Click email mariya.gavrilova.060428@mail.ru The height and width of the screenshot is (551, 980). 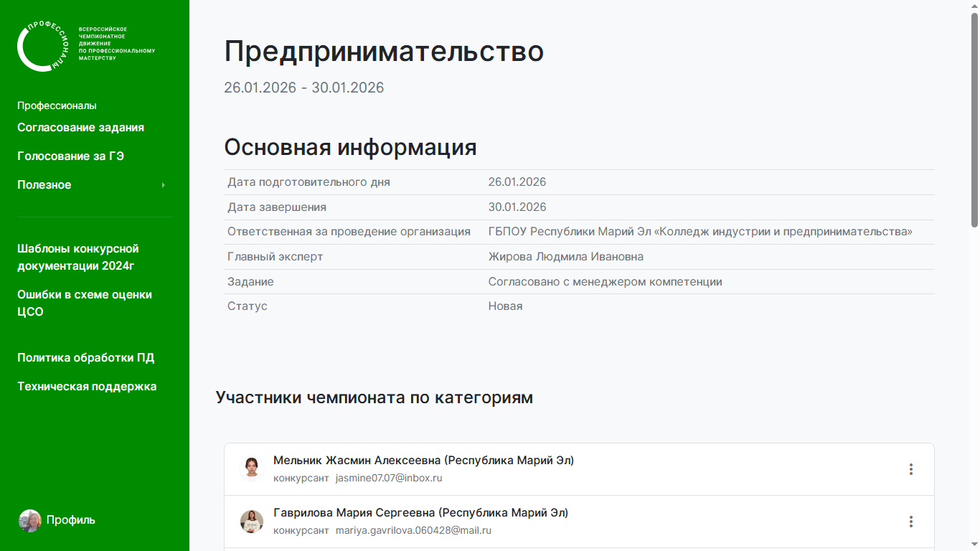coord(413,531)
